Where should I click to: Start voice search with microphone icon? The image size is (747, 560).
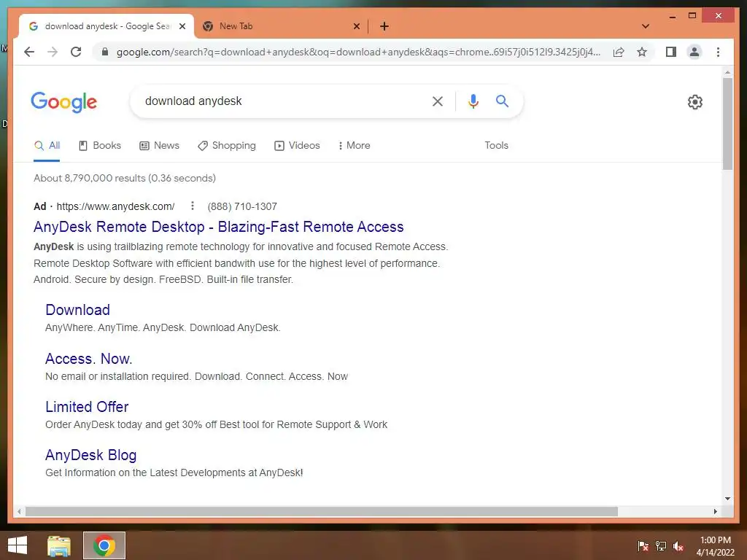(473, 101)
